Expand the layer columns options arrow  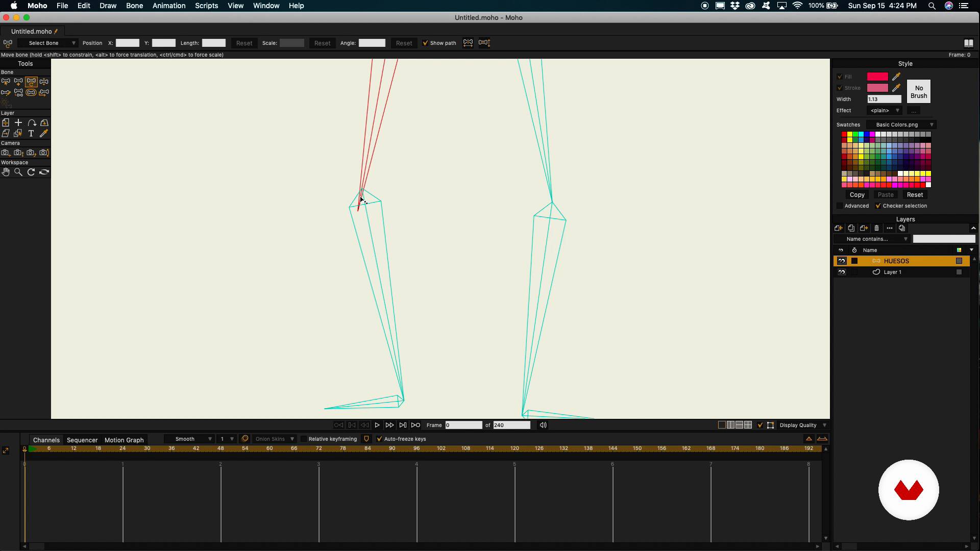click(971, 250)
